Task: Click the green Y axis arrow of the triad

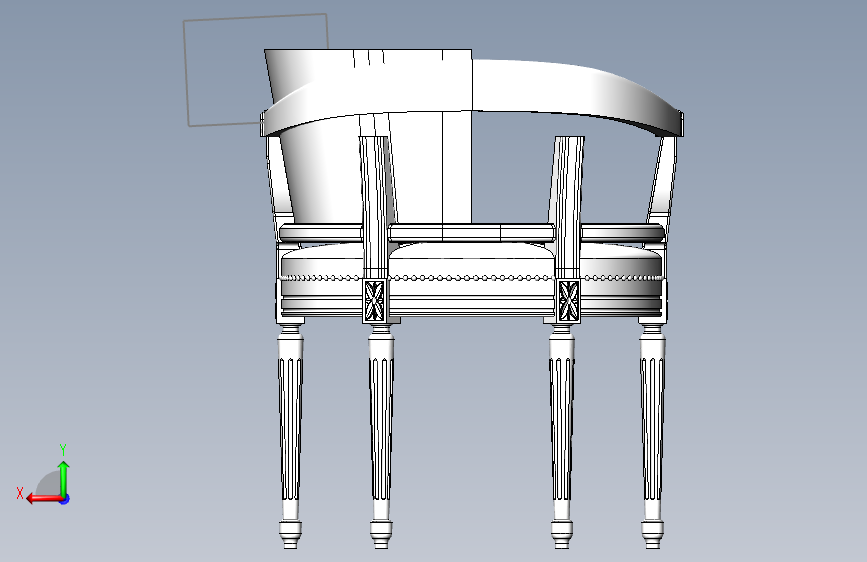Action: coord(64,479)
